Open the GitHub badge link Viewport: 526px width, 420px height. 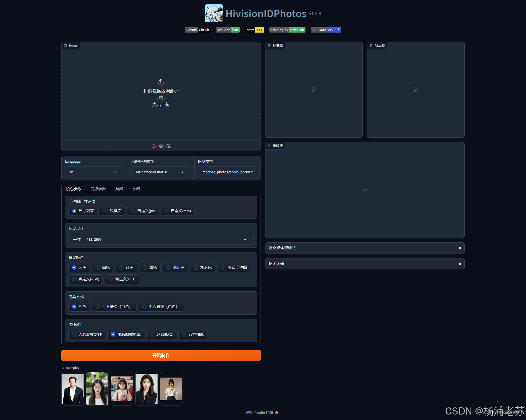(198, 30)
